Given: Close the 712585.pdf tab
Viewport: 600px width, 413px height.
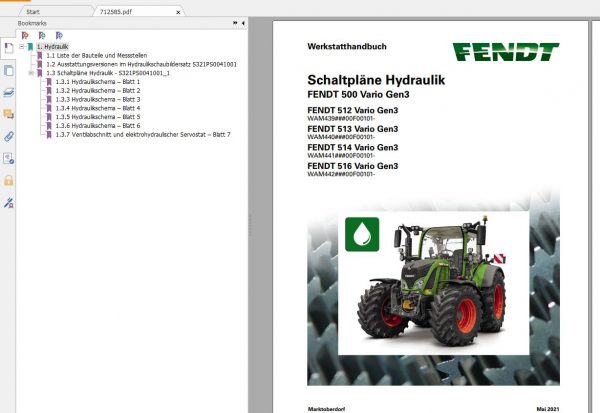Looking at the screenshot, I should 178,12.
